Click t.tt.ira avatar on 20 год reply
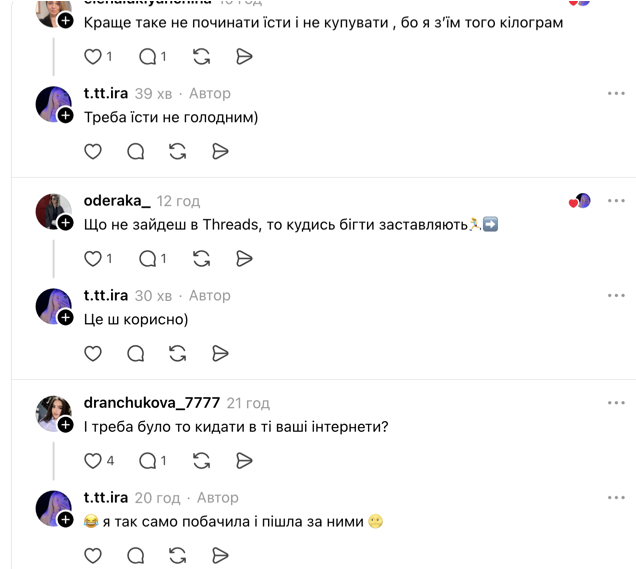 pyautogui.click(x=52, y=508)
